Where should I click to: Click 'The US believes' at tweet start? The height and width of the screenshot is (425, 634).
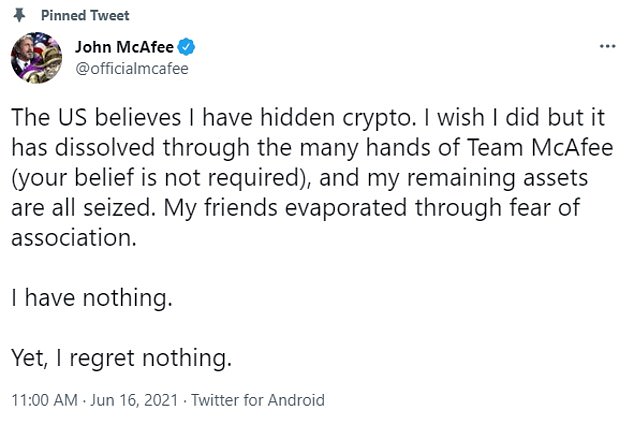coord(96,117)
